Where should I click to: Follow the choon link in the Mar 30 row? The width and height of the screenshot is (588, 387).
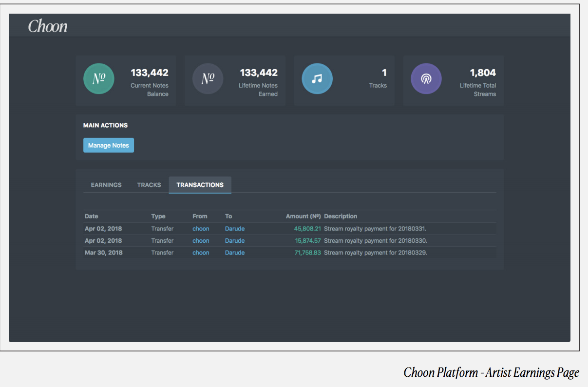click(201, 252)
